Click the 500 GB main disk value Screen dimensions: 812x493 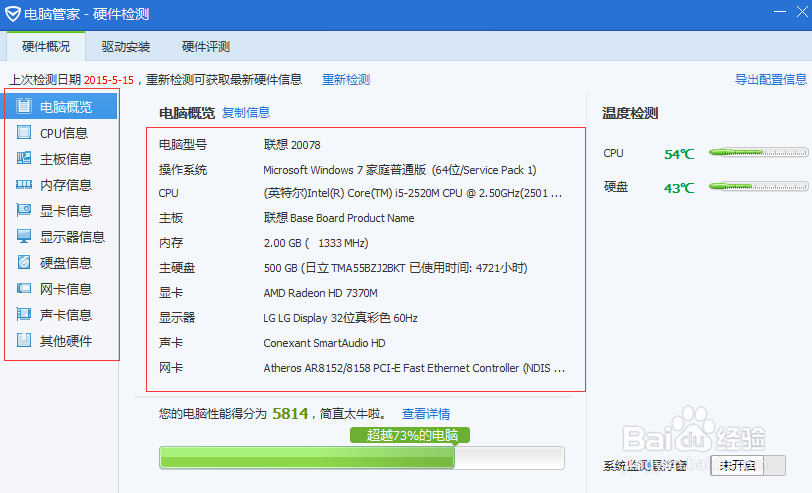[x=396, y=268]
